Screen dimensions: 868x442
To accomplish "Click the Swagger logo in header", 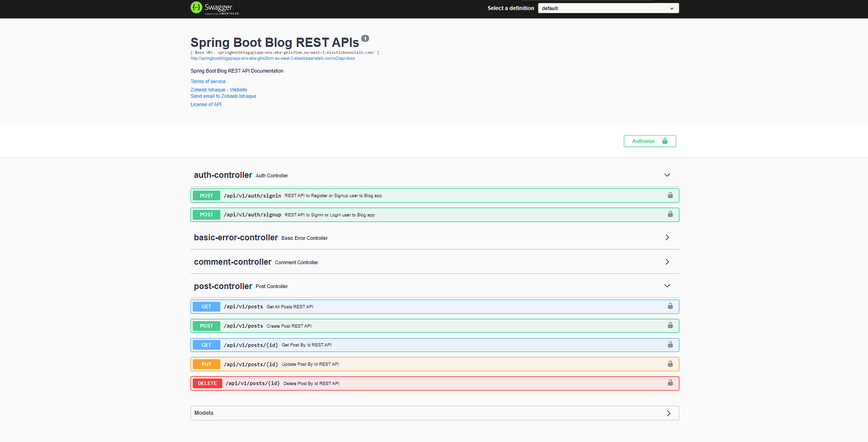I will click(x=214, y=8).
